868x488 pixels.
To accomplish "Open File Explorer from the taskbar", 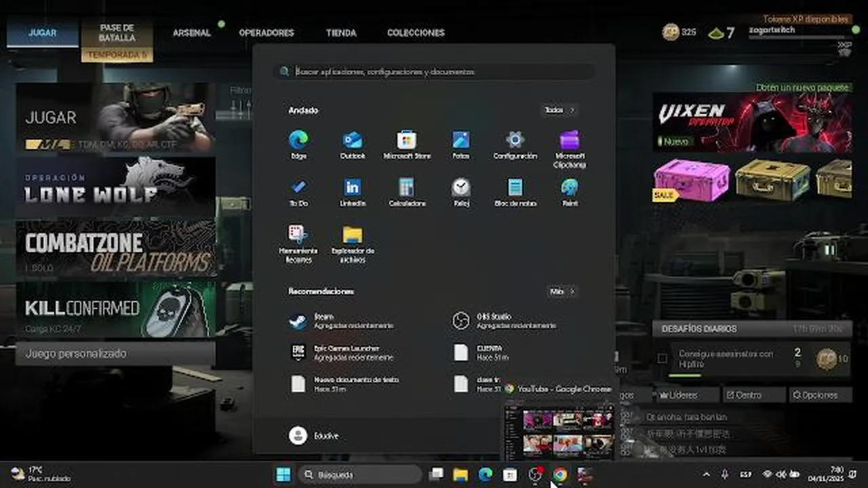I will [460, 474].
